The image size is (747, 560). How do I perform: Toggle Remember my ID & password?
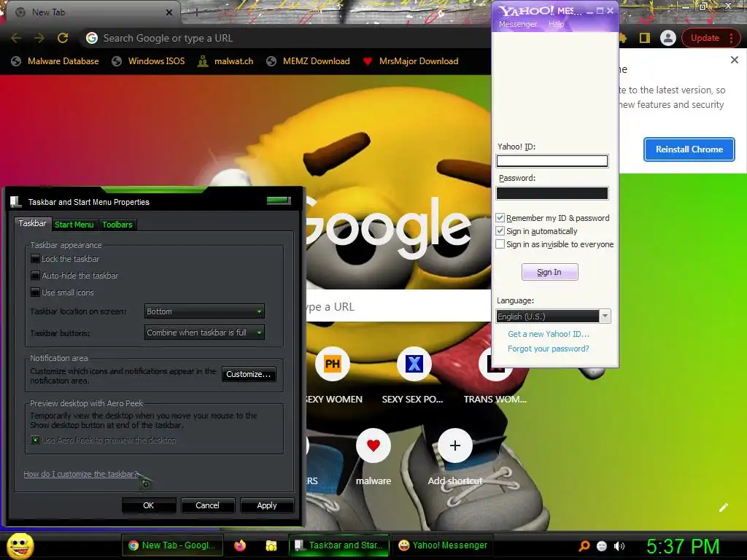point(500,218)
